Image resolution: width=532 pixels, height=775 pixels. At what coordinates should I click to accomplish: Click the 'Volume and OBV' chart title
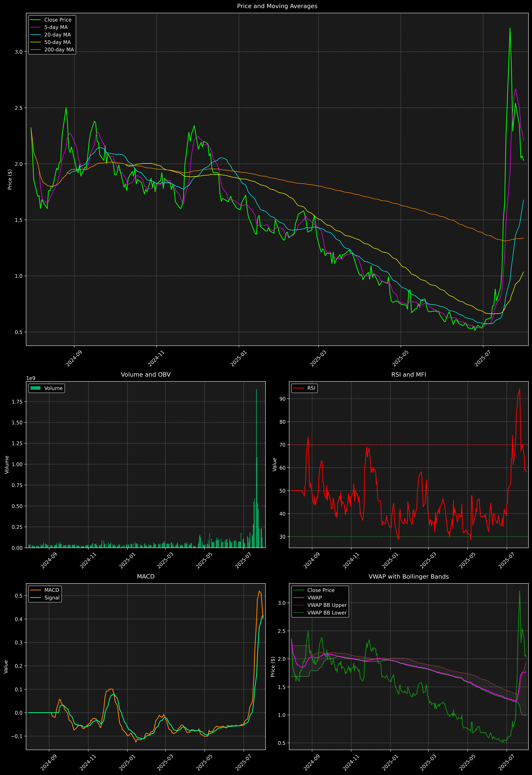tap(146, 374)
